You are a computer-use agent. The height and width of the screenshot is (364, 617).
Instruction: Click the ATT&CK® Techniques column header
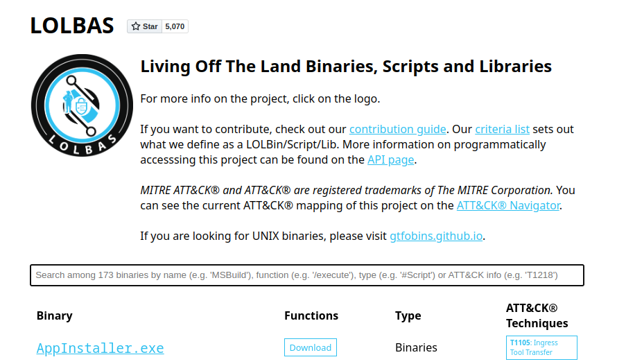[x=537, y=315]
